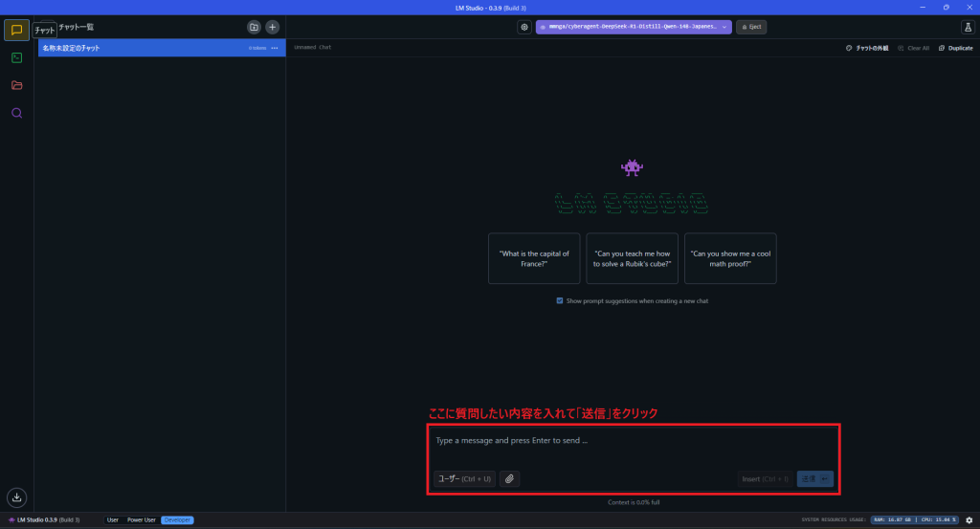The height and width of the screenshot is (529, 980).
Task: Open the Discover search icon in the sidebar
Action: [16, 113]
